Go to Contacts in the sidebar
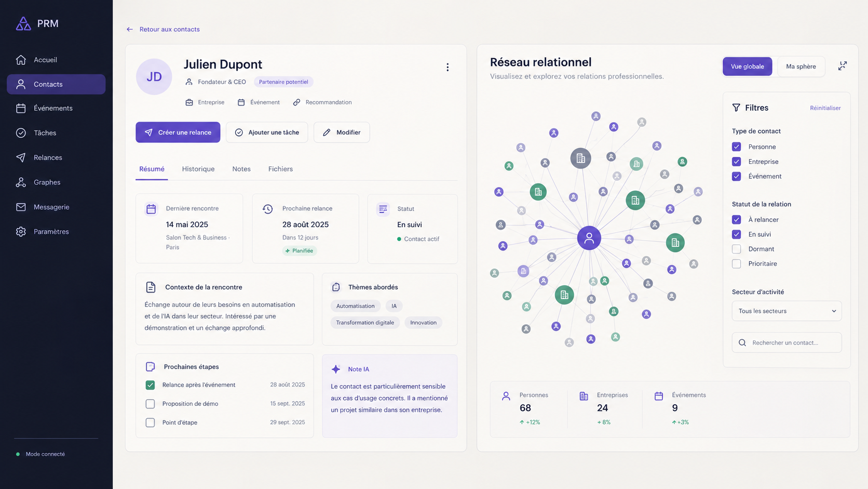868x489 pixels. point(56,84)
